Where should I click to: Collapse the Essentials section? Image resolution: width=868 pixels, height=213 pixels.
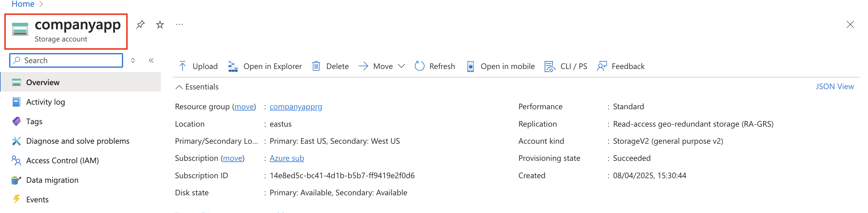pos(179,87)
